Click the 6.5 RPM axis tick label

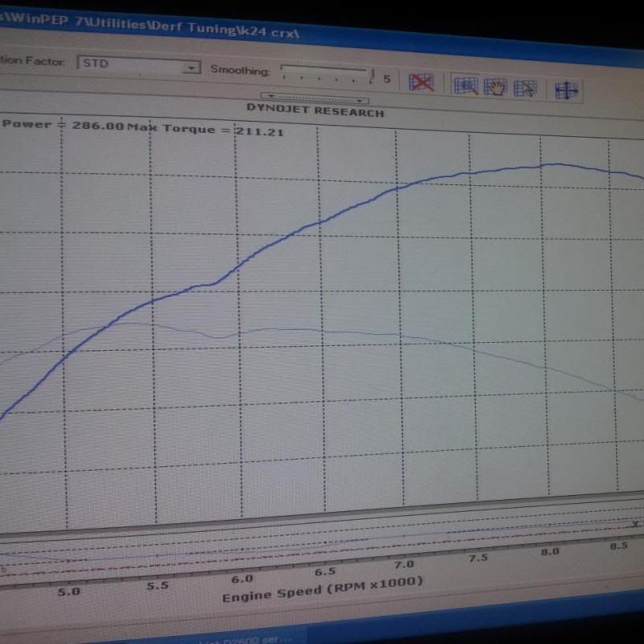click(325, 572)
